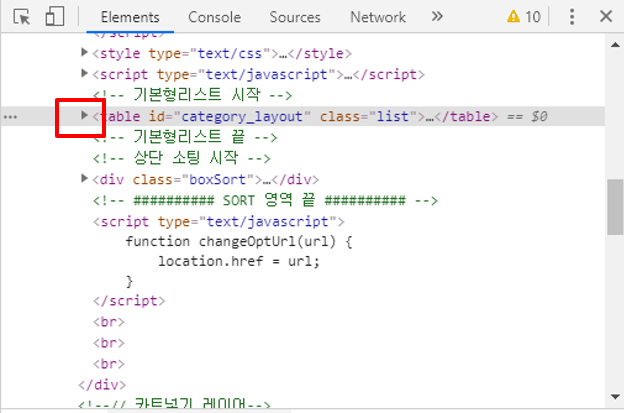Select the comment '기본형리스트 시작'

point(193,95)
